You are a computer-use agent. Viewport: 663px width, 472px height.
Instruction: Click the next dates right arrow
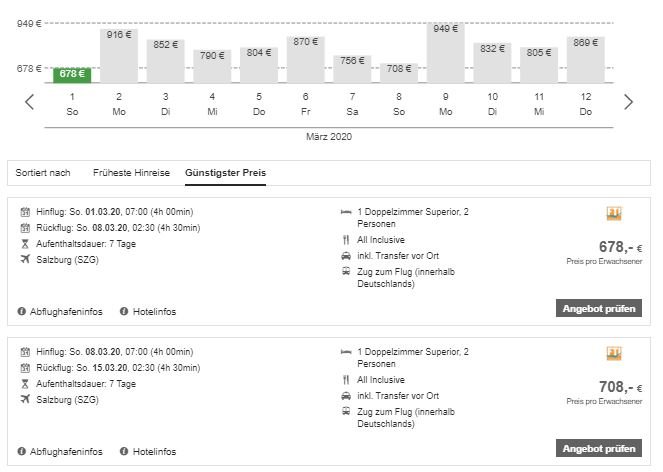(628, 102)
